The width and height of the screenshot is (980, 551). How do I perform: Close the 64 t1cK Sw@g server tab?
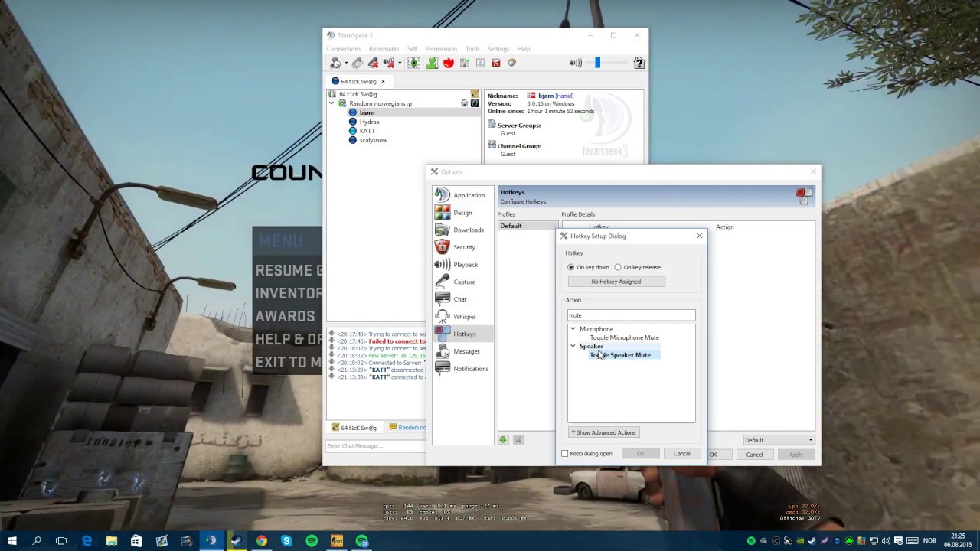(384, 81)
